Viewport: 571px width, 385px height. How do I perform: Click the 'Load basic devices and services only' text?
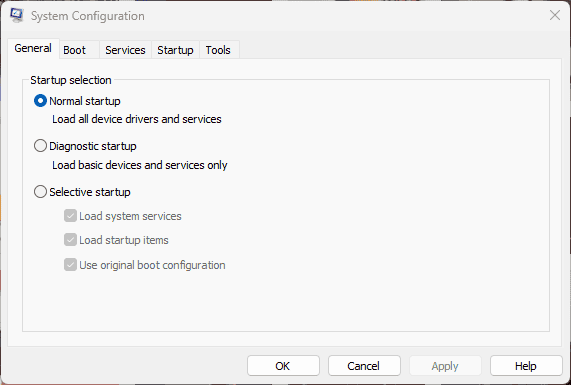pos(139,165)
